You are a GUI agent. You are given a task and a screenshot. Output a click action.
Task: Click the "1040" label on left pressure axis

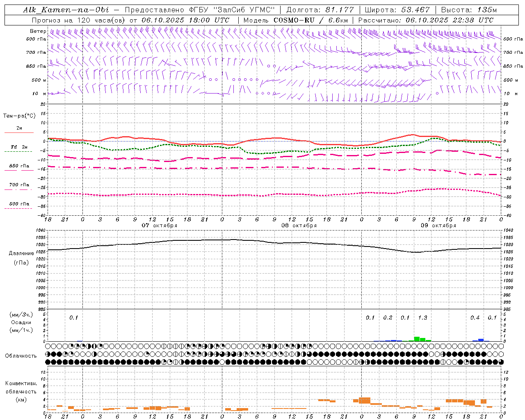41,231
